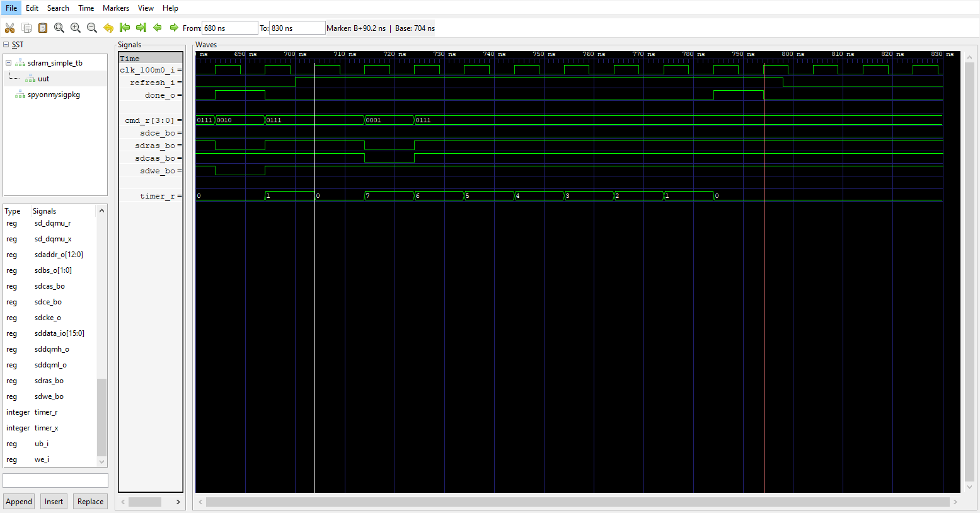Screen dimensions: 980x513
Task: Click the Paste Traces clipboard icon
Action: coord(42,28)
